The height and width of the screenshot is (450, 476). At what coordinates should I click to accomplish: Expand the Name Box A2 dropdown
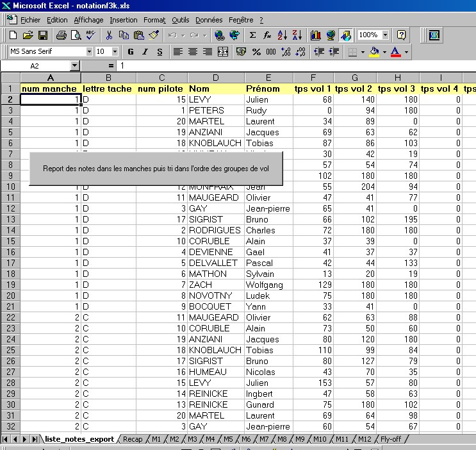point(75,66)
